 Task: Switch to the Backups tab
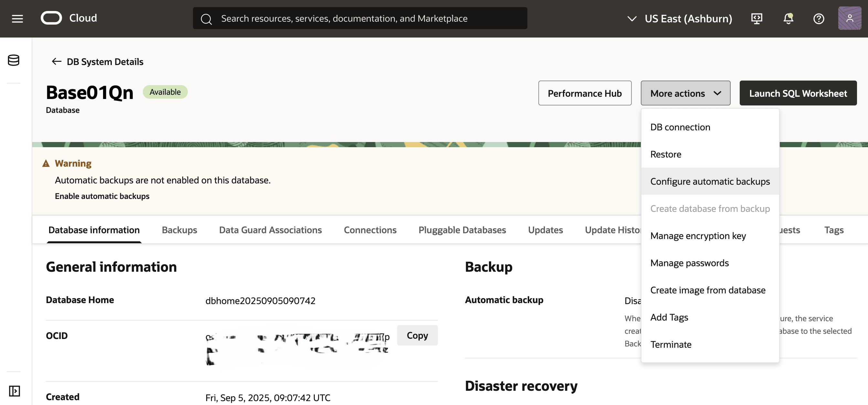click(x=179, y=230)
